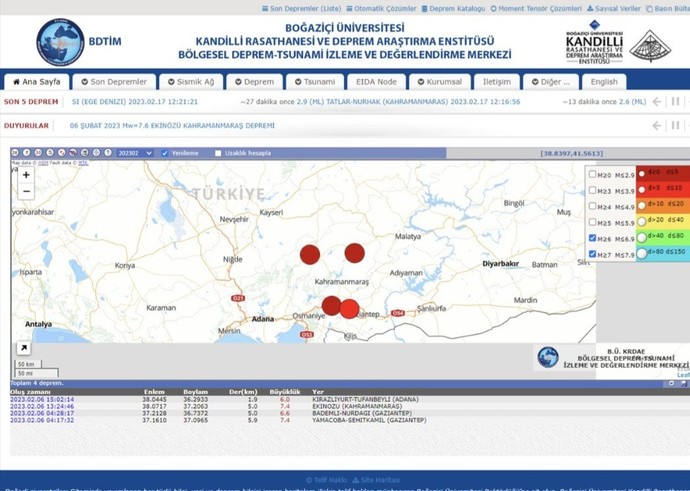Viewport: 690px width, 491px height.
Task: Click the previous arrow in DUYURULAR ticker
Action: tap(657, 126)
